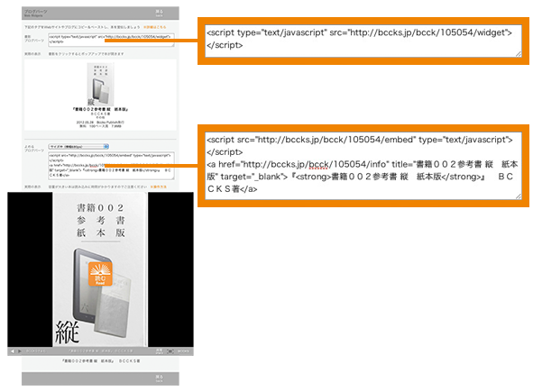Screen dimensions: 533x392
Task: Click resize handle of enlarged widget box
Action: (x=519, y=54)
